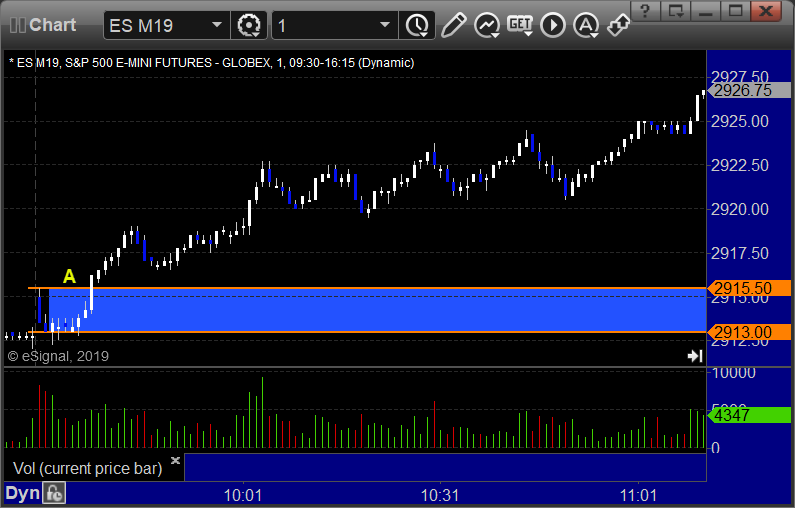Image resolution: width=795 pixels, height=508 pixels.
Task: Click the play replay button icon
Action: pyautogui.click(x=553, y=24)
